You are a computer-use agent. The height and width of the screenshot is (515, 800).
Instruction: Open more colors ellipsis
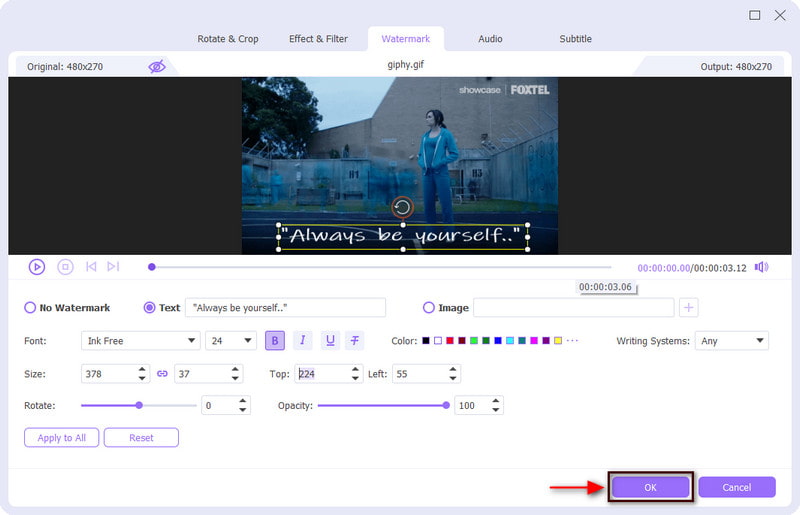(x=572, y=340)
